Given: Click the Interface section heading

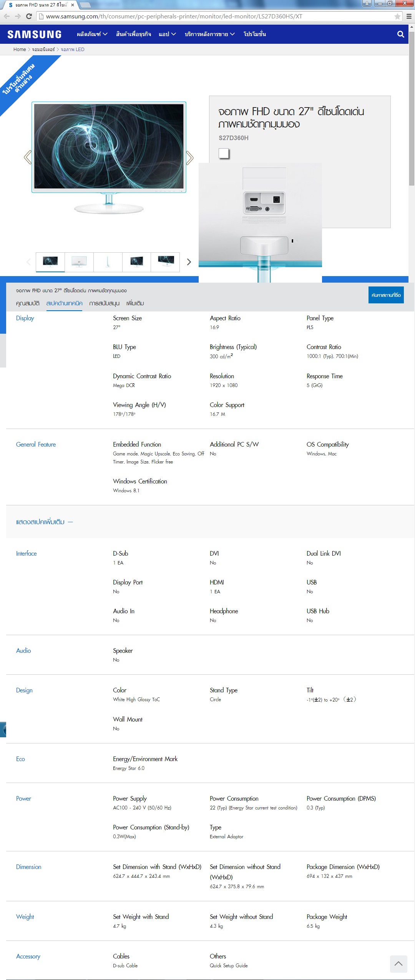Looking at the screenshot, I should click(x=26, y=553).
